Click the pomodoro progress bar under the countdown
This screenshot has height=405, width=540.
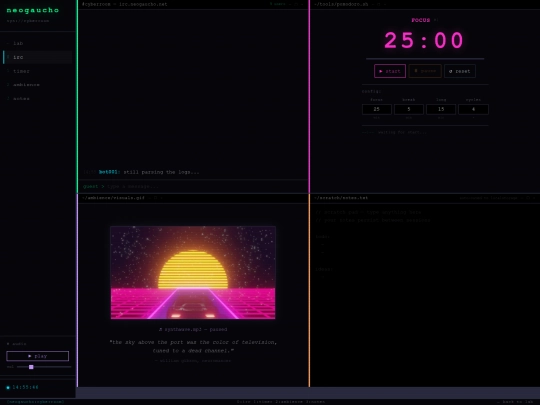425,59
